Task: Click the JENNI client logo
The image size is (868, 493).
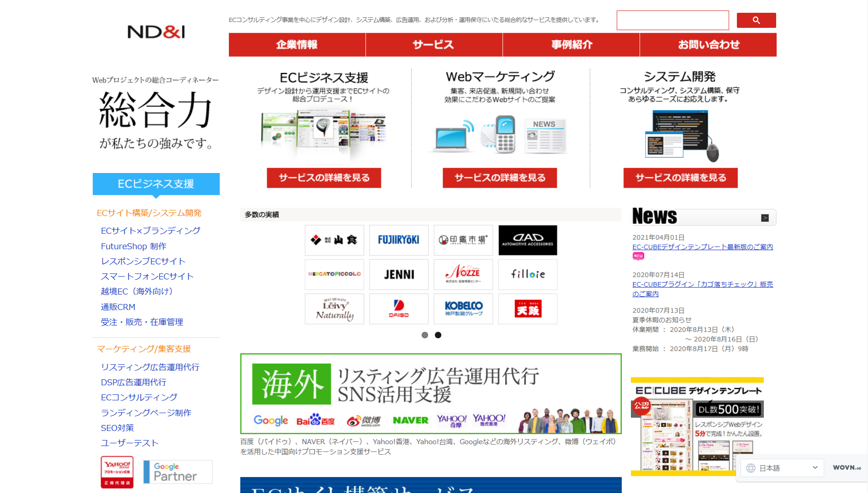Action: tap(399, 274)
